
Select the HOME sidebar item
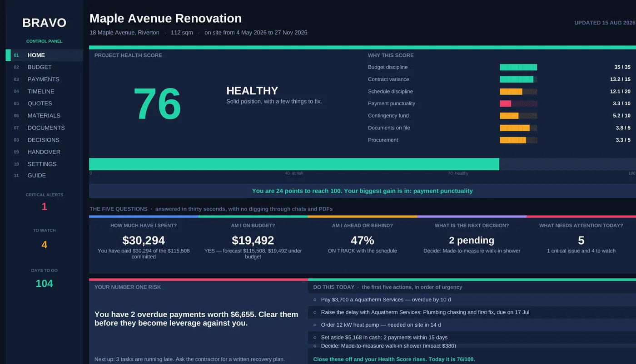(x=44, y=55)
